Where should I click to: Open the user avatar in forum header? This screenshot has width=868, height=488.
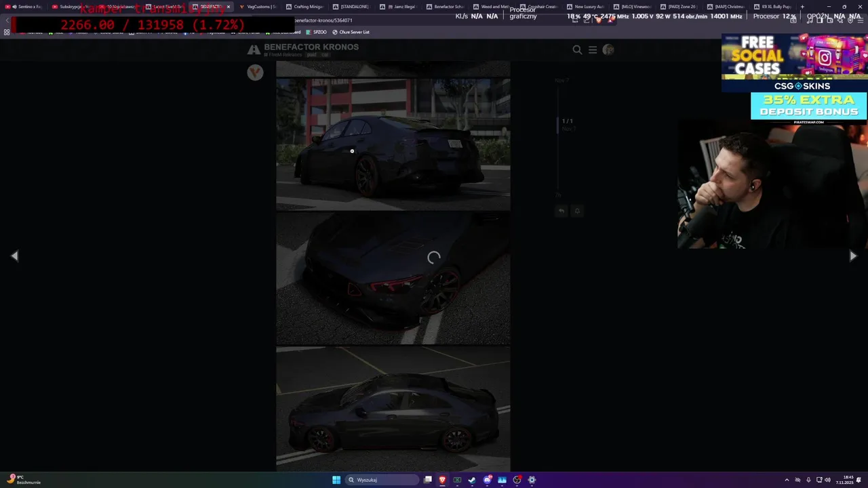(x=608, y=49)
